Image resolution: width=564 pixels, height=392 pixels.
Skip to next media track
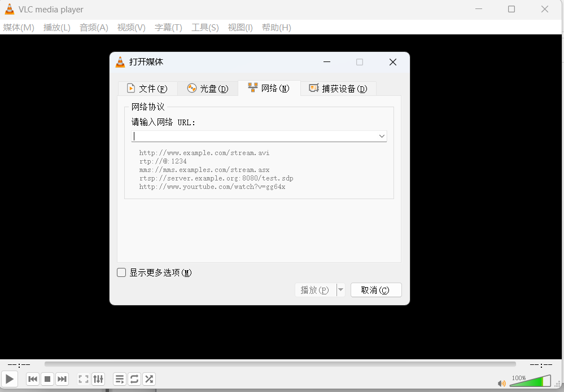tap(62, 378)
